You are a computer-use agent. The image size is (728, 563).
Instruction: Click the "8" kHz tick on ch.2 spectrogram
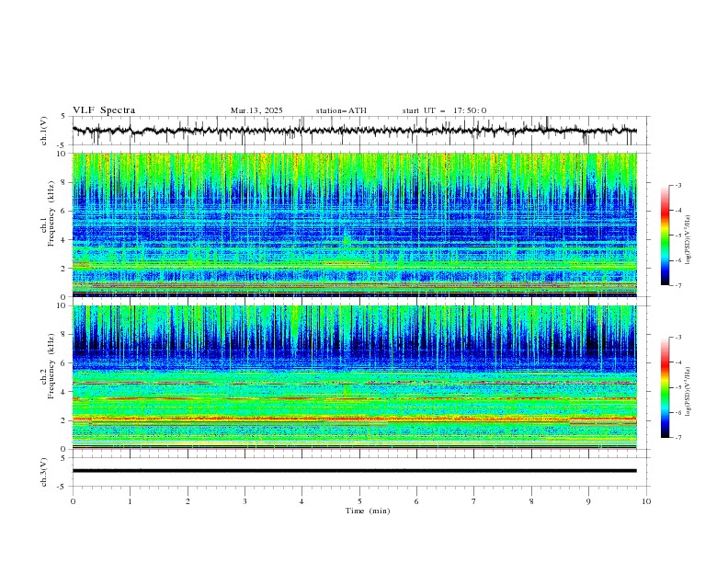point(64,335)
